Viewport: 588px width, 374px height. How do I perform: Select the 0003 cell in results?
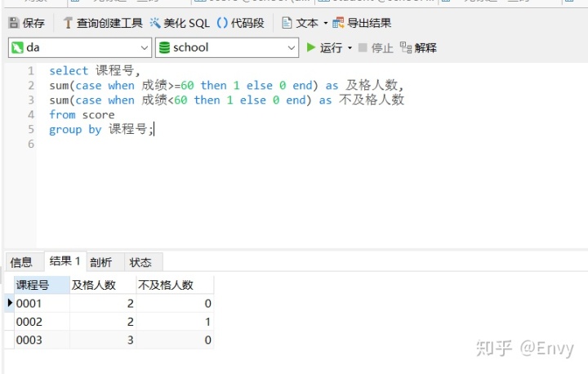[x=42, y=341]
